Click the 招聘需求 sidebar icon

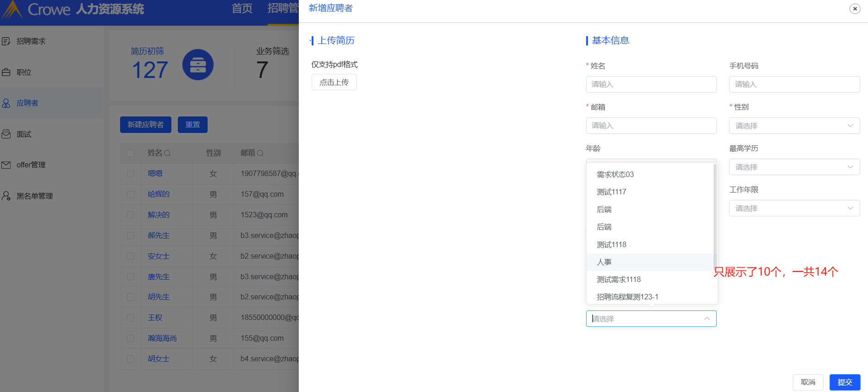[x=6, y=41]
